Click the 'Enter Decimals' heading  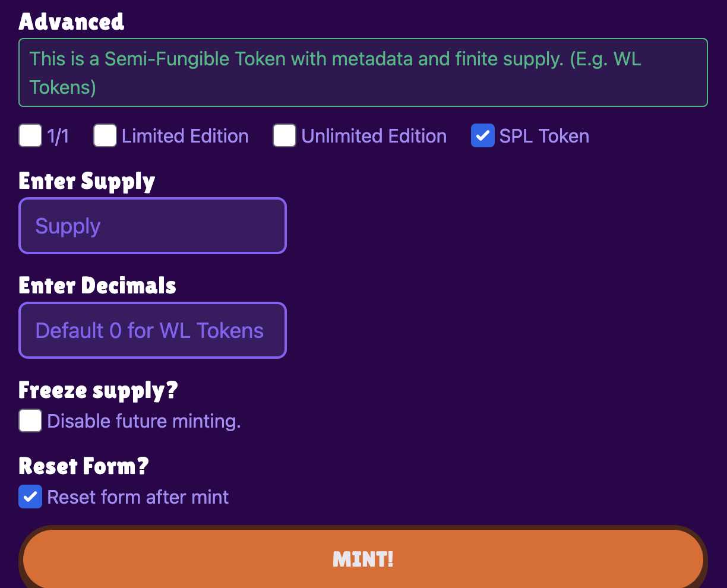97,286
